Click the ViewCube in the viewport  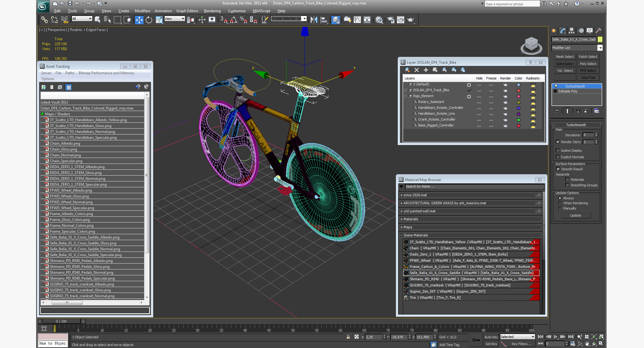coord(531,45)
